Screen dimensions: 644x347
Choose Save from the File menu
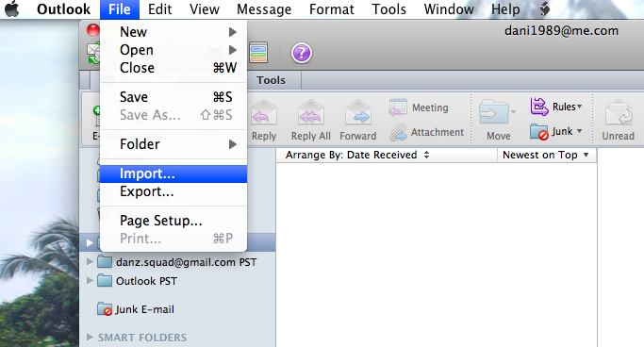[x=173, y=97]
